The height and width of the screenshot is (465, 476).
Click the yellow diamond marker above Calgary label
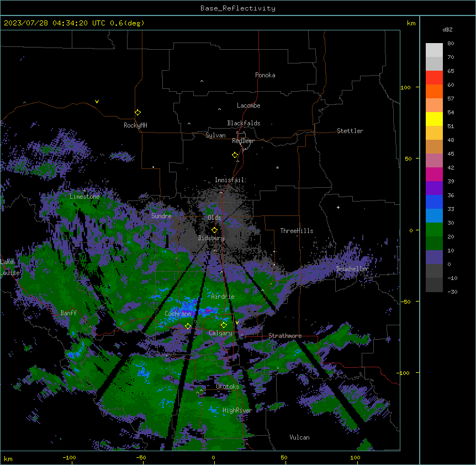tap(224, 325)
